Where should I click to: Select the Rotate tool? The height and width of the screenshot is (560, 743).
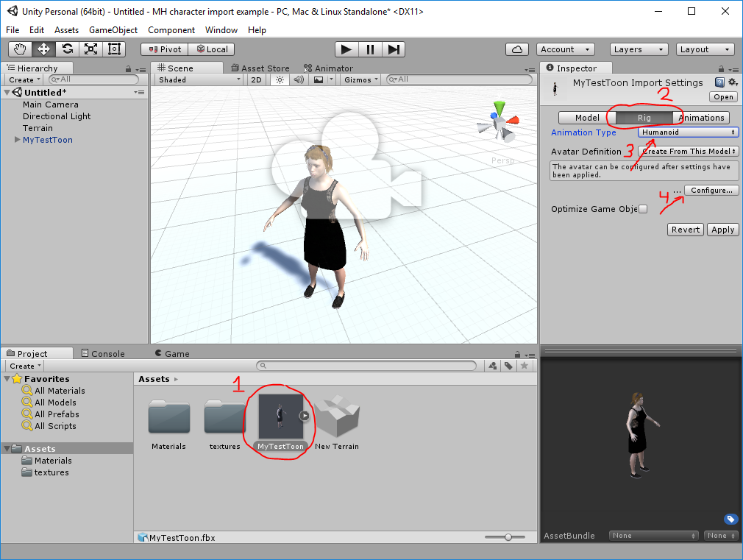pos(67,49)
